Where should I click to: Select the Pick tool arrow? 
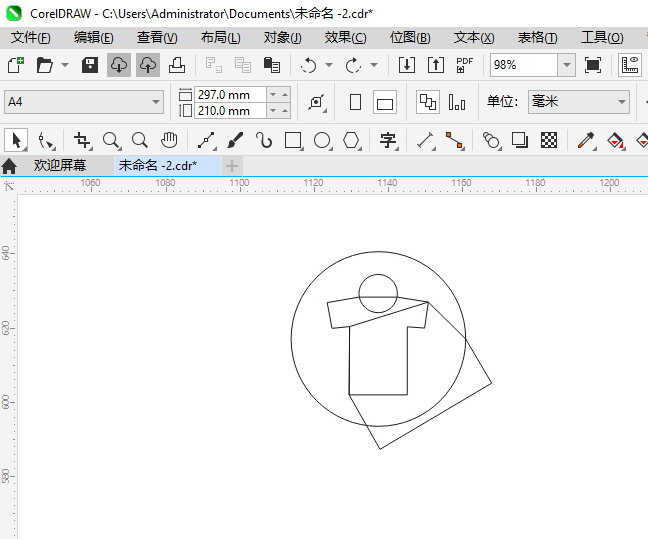coord(16,140)
